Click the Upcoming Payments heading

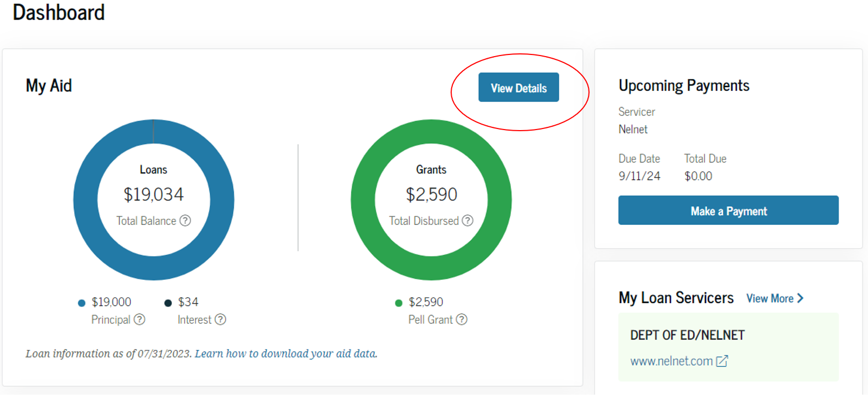pos(684,85)
